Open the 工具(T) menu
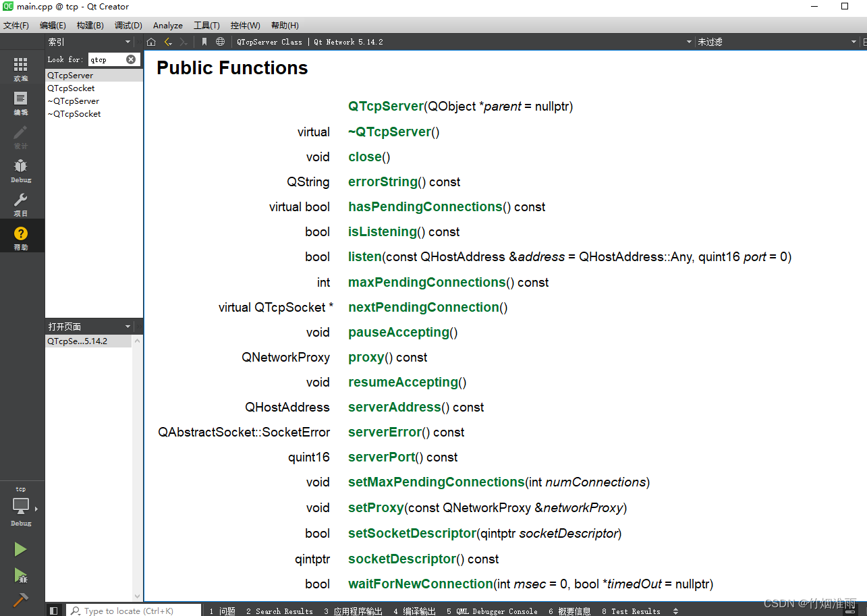 click(206, 25)
